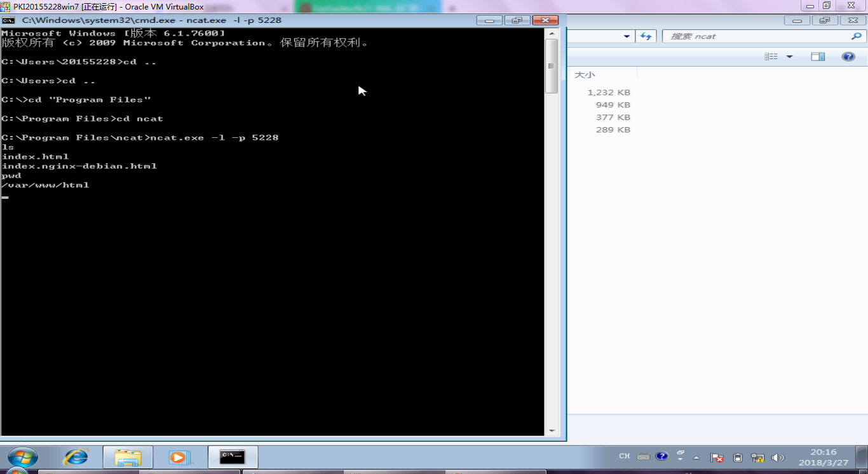Open the clock showing 20:16
Image resolution: width=868 pixels, height=474 pixels.
click(x=823, y=457)
